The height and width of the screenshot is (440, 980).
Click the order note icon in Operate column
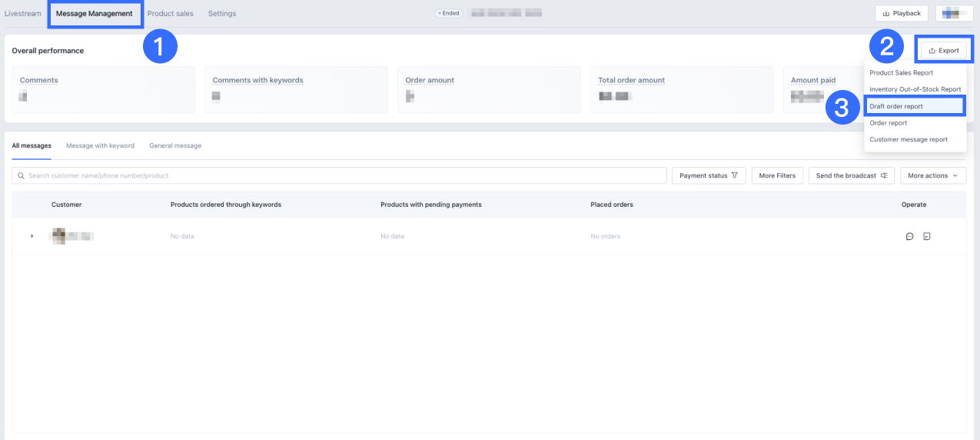click(926, 236)
